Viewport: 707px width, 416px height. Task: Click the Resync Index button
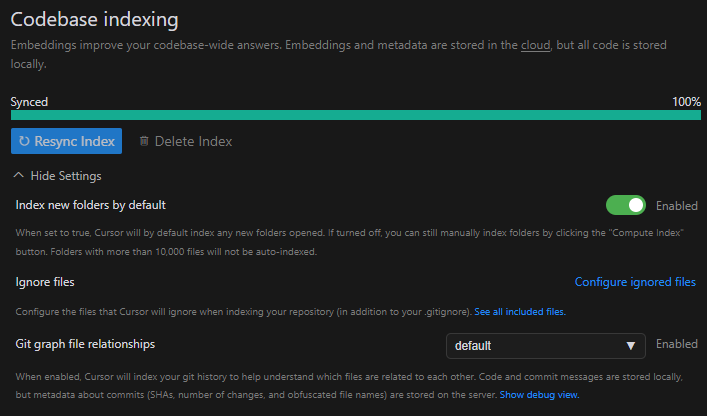pyautogui.click(x=66, y=141)
